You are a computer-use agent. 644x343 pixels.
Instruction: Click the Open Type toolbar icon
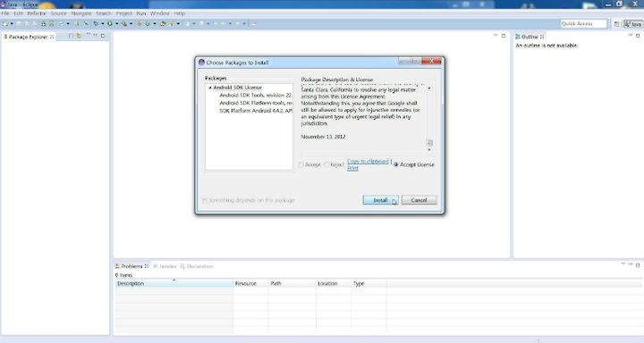(163, 24)
